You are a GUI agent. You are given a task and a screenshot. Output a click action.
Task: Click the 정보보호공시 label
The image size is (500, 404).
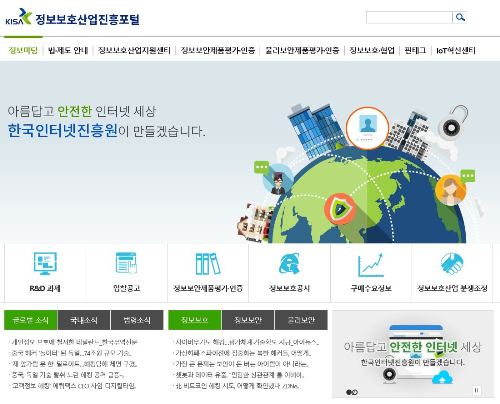289,288
